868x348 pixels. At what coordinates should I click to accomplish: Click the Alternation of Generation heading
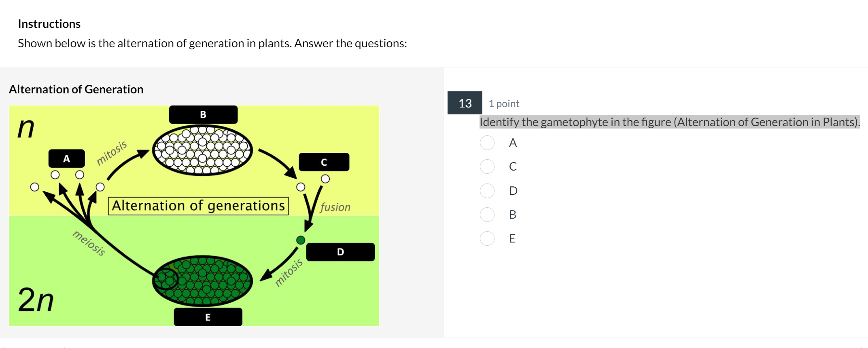click(76, 89)
